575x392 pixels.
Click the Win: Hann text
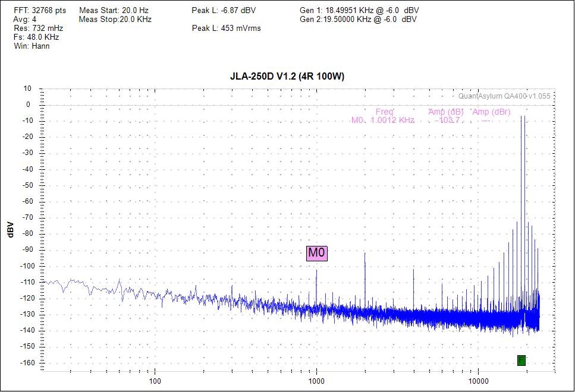32,46
